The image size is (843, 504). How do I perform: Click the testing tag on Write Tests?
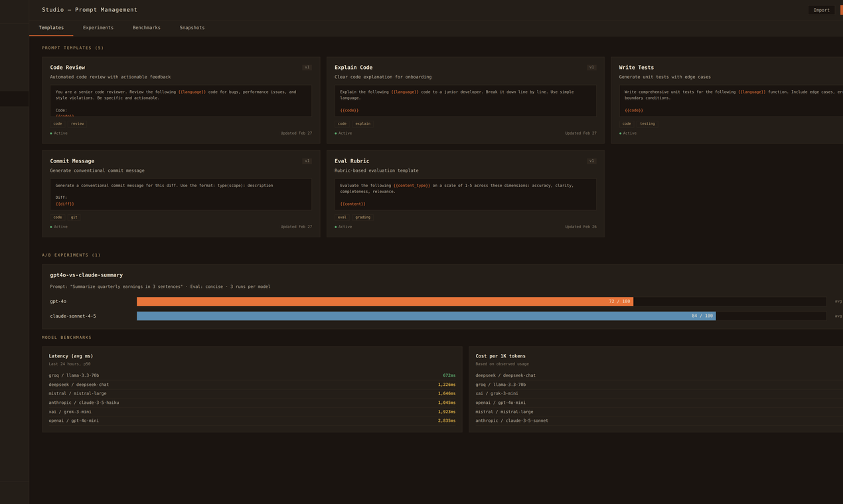[x=647, y=123]
